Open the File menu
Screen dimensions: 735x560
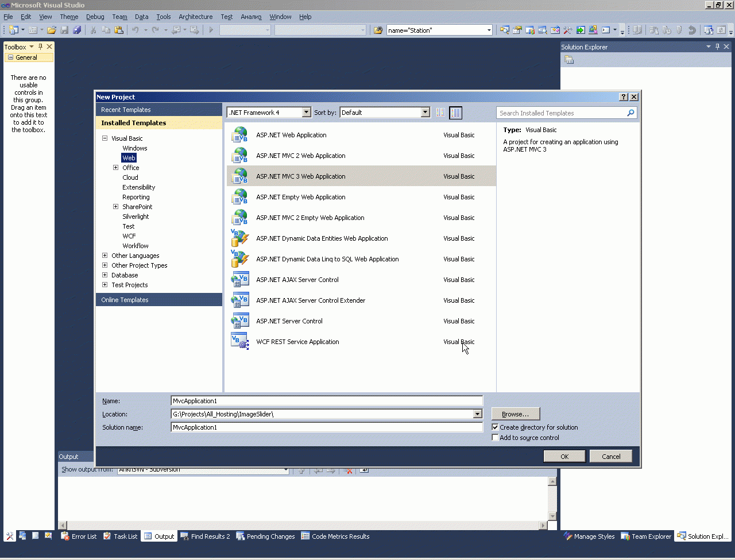click(x=8, y=17)
